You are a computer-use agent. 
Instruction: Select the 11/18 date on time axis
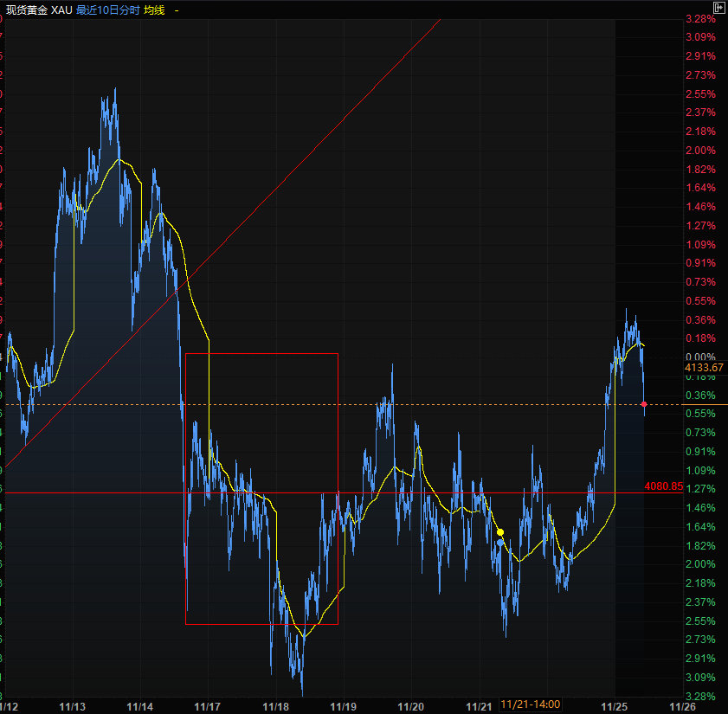click(x=276, y=706)
